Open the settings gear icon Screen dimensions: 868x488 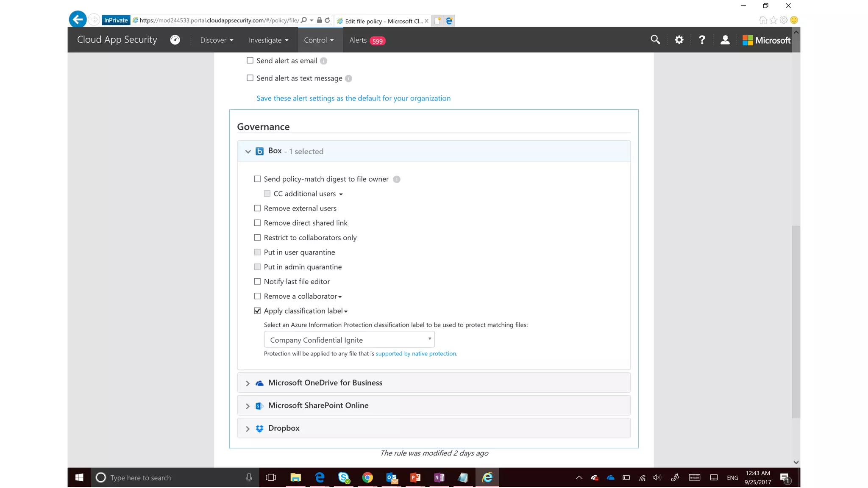(679, 40)
